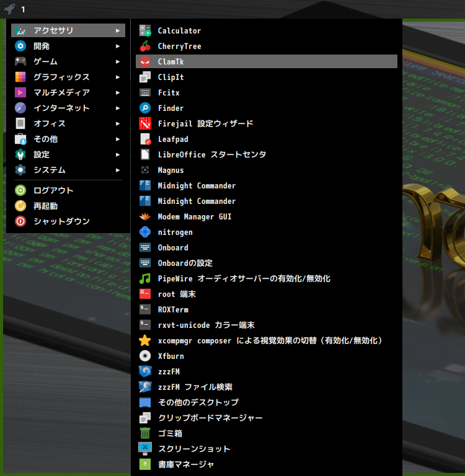Screen dimensions: 465x476
Task: Click the zzzFM file manager icon
Action: pos(145,371)
